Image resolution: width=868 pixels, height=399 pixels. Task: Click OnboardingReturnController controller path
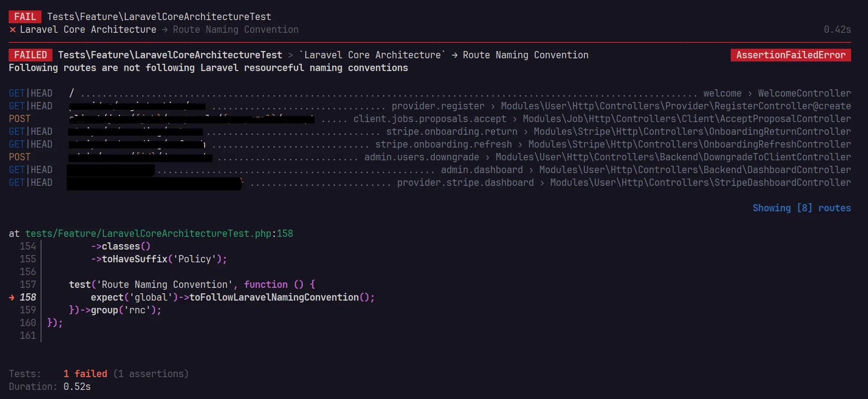pyautogui.click(x=692, y=132)
